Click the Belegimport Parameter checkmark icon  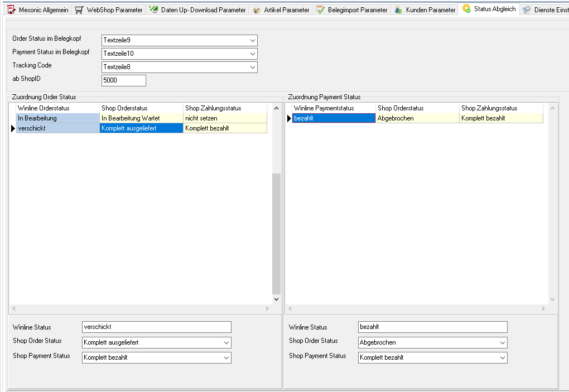320,10
